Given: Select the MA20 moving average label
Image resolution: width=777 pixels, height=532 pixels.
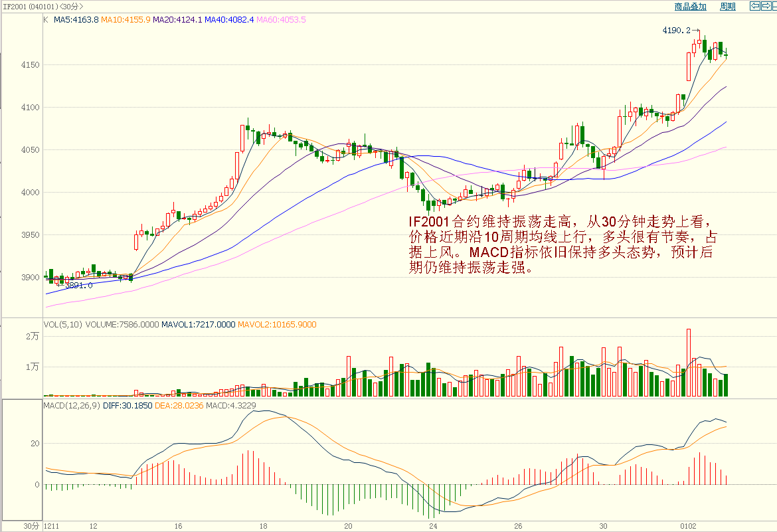Looking at the screenshot, I should pos(177,20).
